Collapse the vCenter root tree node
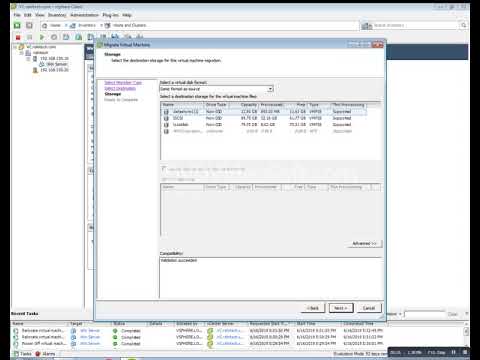 click(x=15, y=47)
